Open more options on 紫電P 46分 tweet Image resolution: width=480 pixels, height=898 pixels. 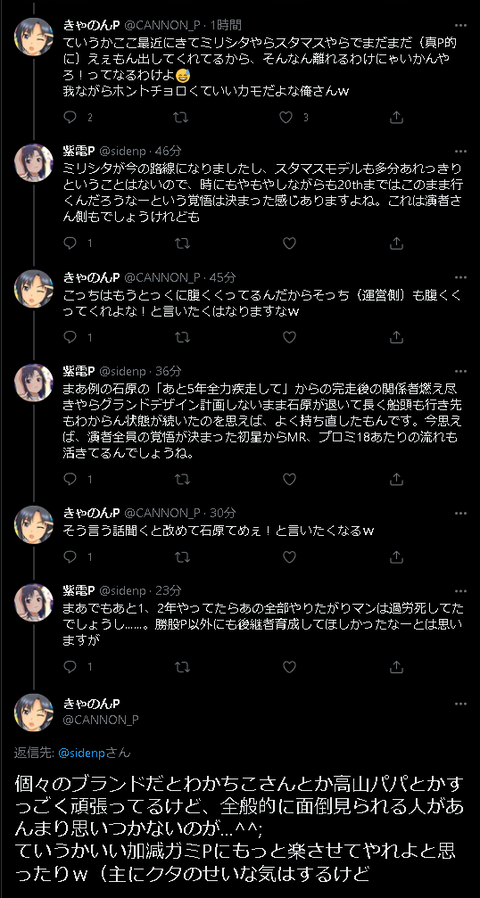click(x=460, y=152)
